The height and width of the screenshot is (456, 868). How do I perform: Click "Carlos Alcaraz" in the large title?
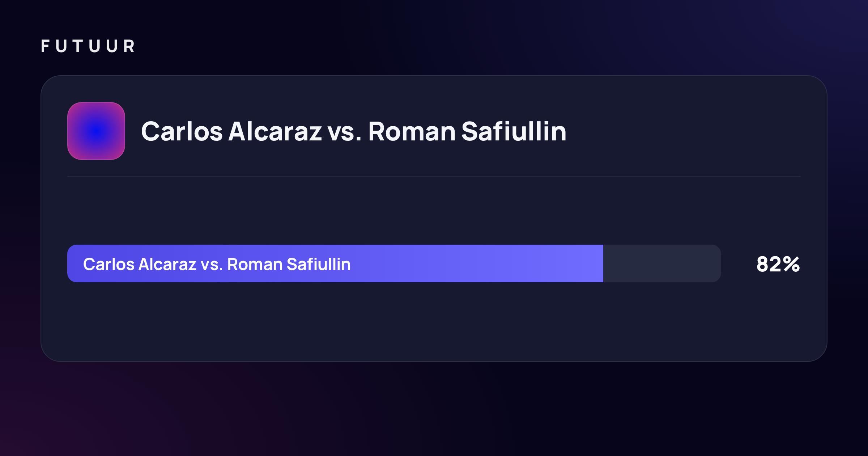[231, 131]
